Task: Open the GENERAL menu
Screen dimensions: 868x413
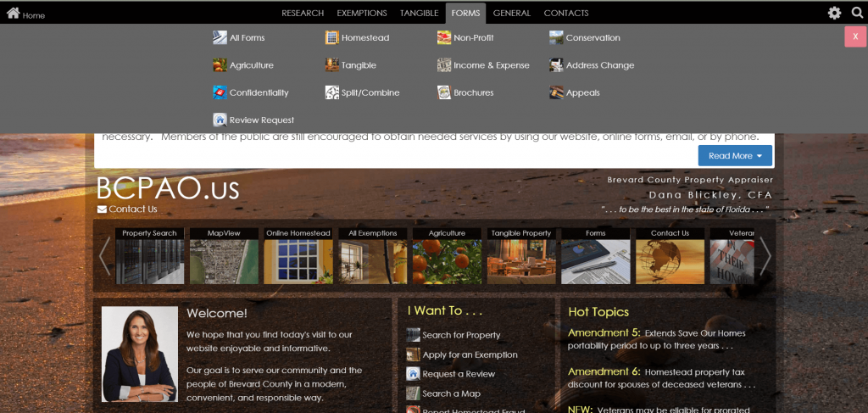Action: [511, 14]
